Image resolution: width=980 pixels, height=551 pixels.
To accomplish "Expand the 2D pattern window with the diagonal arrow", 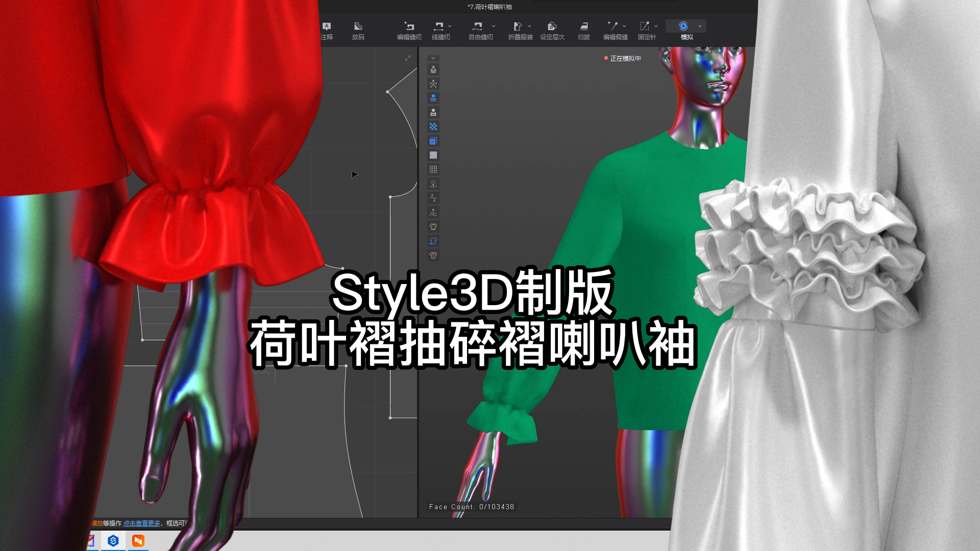I will click(408, 58).
